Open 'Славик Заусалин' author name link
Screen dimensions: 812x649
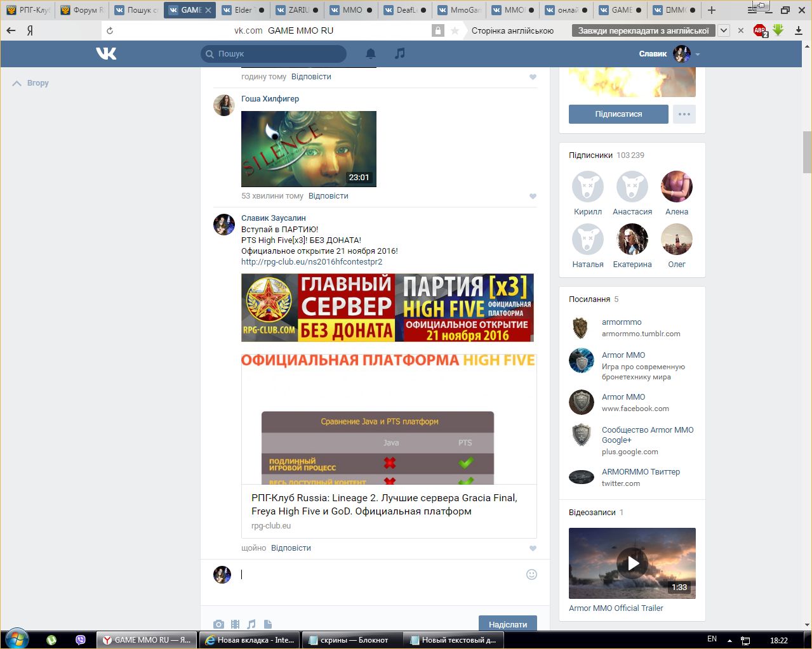coord(274,218)
